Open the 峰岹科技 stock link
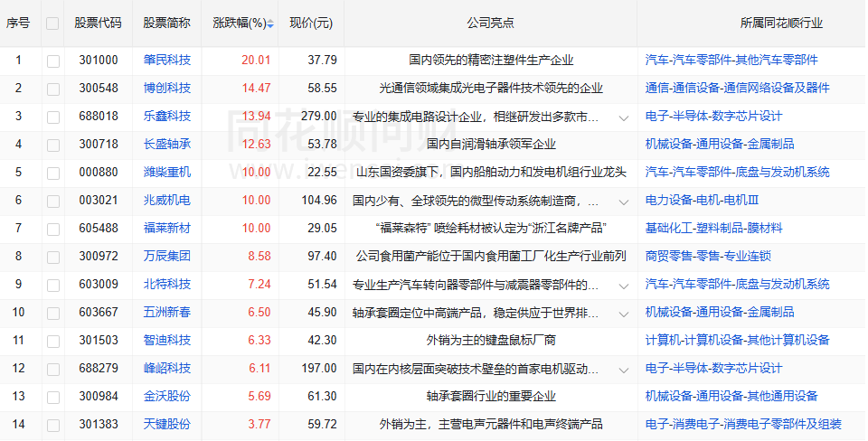Image resolution: width=868 pixels, height=441 pixels. click(167, 369)
